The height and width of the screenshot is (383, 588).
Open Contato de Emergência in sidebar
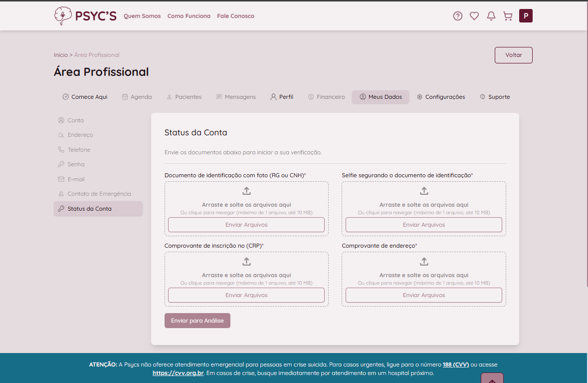[99, 194]
